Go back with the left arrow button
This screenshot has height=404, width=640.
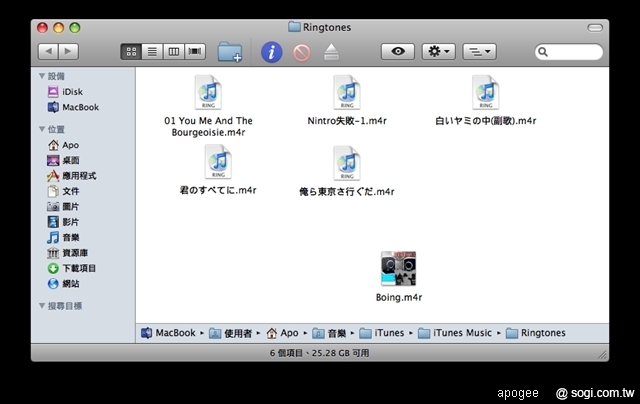coord(48,51)
